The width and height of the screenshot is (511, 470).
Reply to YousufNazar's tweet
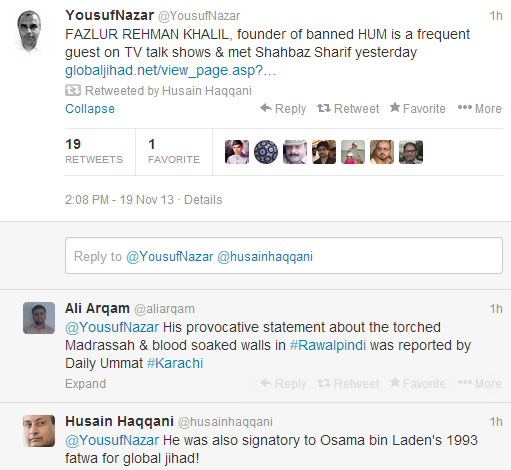(283, 109)
